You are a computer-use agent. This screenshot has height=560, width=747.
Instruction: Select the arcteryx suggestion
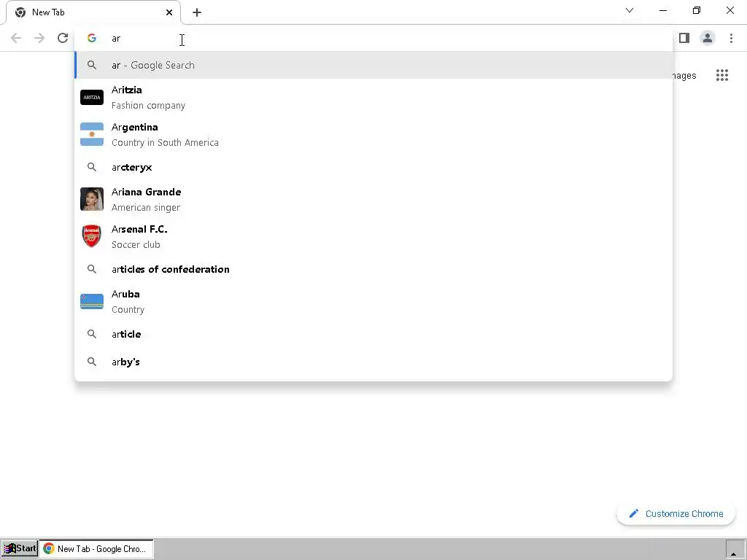click(373, 167)
